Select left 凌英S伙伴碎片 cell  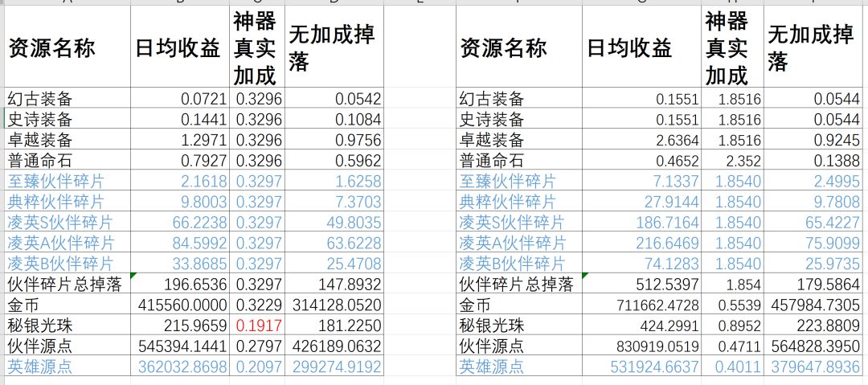coord(68,222)
